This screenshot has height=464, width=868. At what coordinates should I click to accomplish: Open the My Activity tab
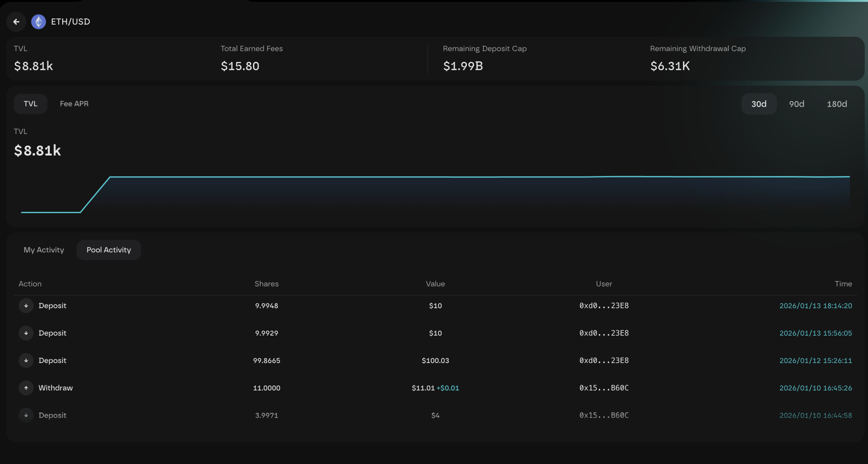coord(44,250)
